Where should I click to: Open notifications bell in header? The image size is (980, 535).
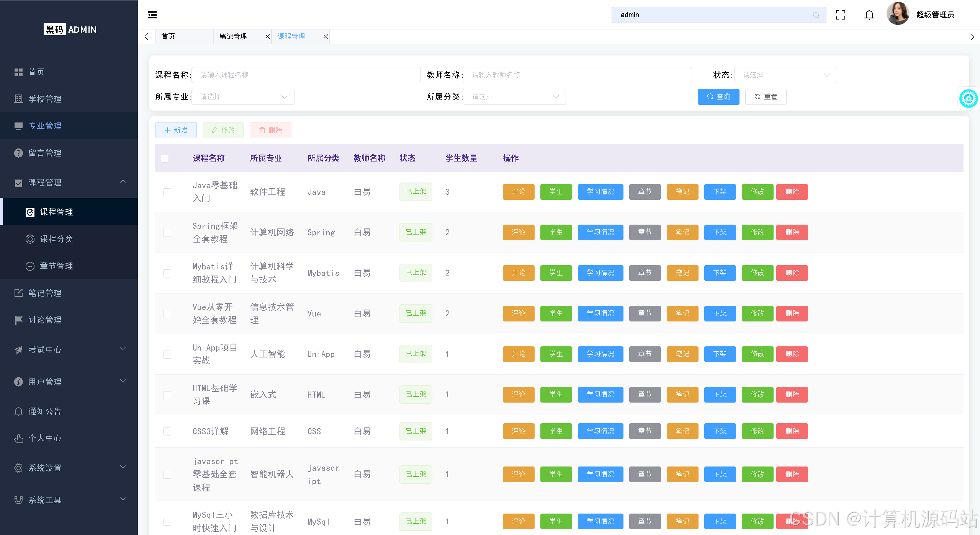click(869, 15)
